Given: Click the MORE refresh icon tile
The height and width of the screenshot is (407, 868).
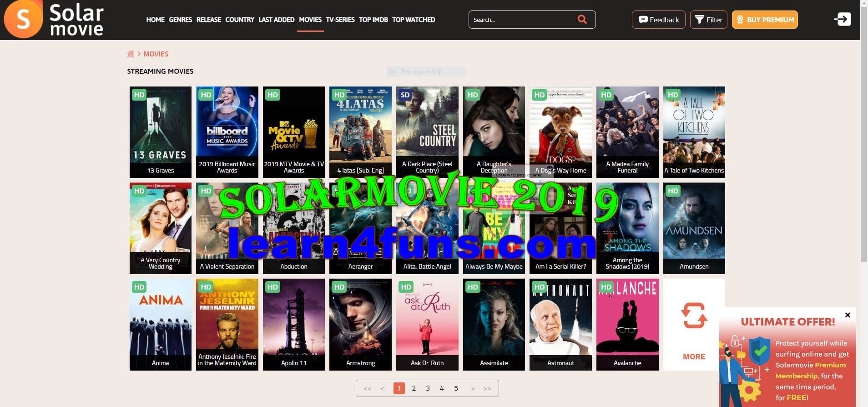Looking at the screenshot, I should pyautogui.click(x=694, y=325).
